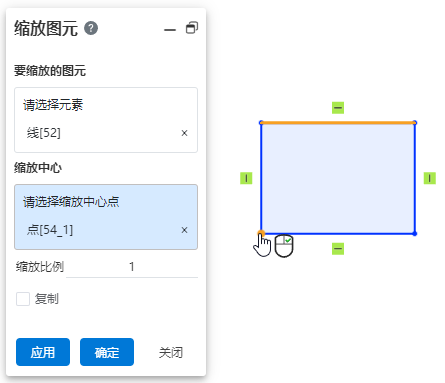
Task: Select the top horizontal constraint icon
Action: coord(338,108)
